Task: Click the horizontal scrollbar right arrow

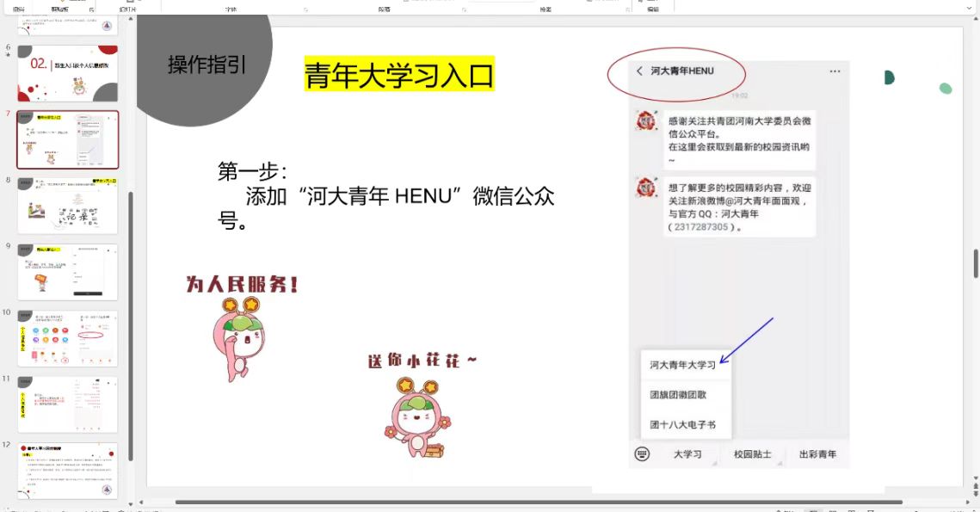Action: [x=968, y=502]
